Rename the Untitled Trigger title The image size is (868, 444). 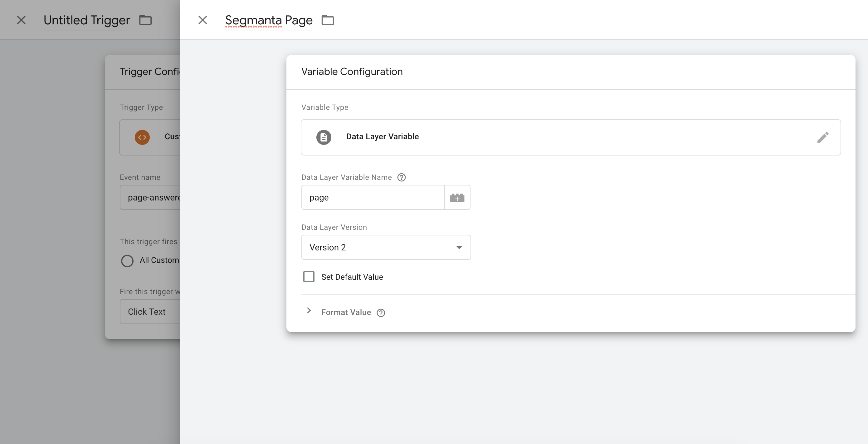87,21
